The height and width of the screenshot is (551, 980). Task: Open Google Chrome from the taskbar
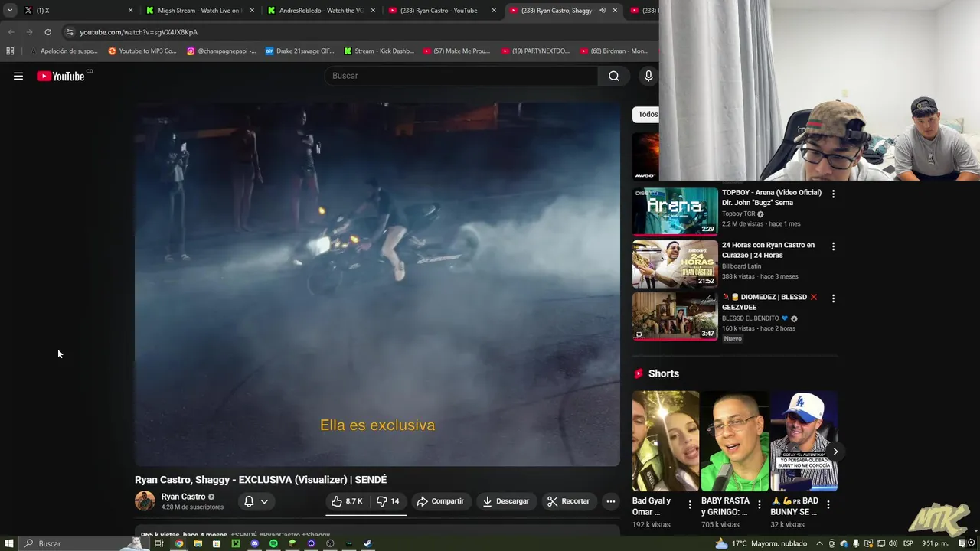[179, 543]
